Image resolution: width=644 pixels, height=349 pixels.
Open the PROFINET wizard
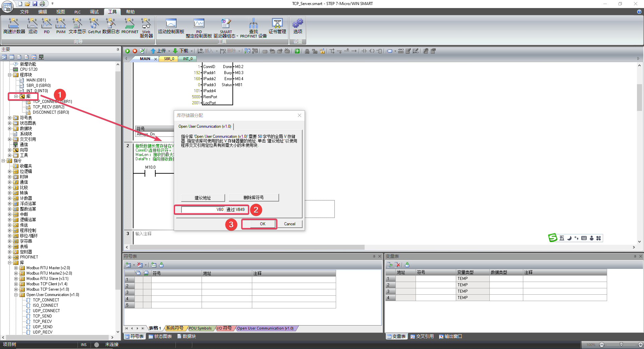click(130, 26)
